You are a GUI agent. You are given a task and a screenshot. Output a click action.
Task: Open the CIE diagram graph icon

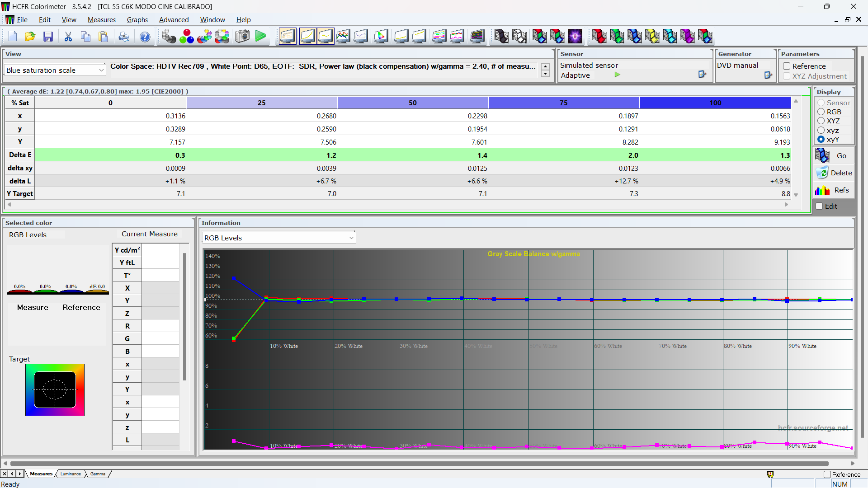[x=381, y=36]
